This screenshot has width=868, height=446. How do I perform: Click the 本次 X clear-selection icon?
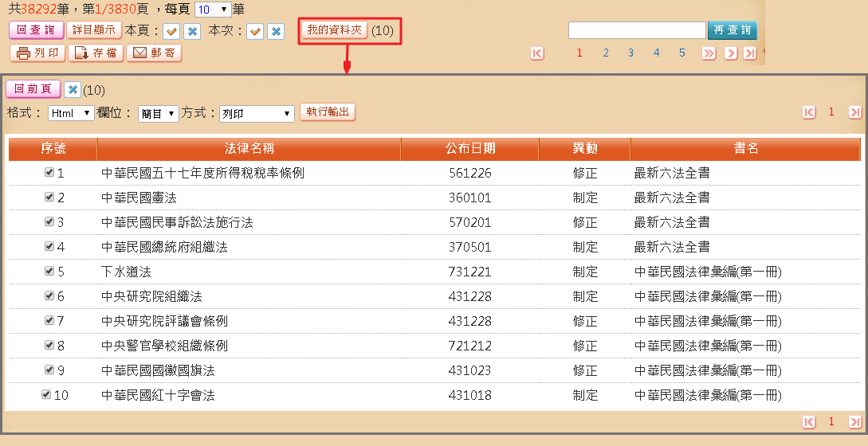click(276, 31)
